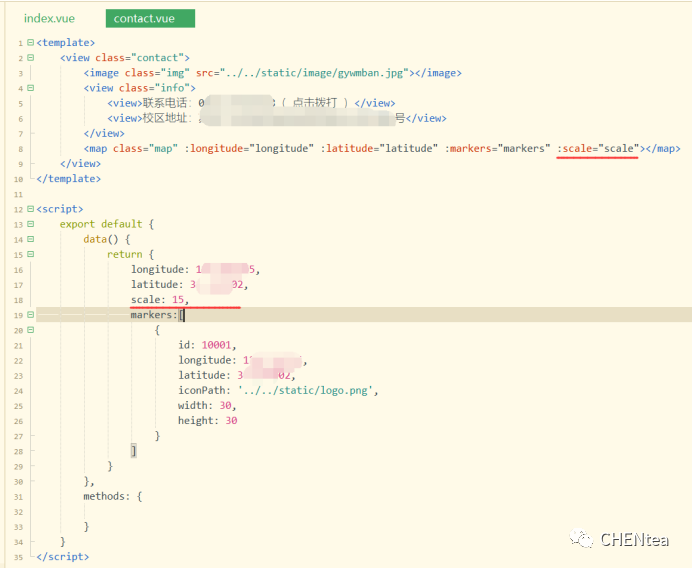Collapse the script block on line 12
Image resolution: width=692 pixels, height=568 pixels.
30,209
